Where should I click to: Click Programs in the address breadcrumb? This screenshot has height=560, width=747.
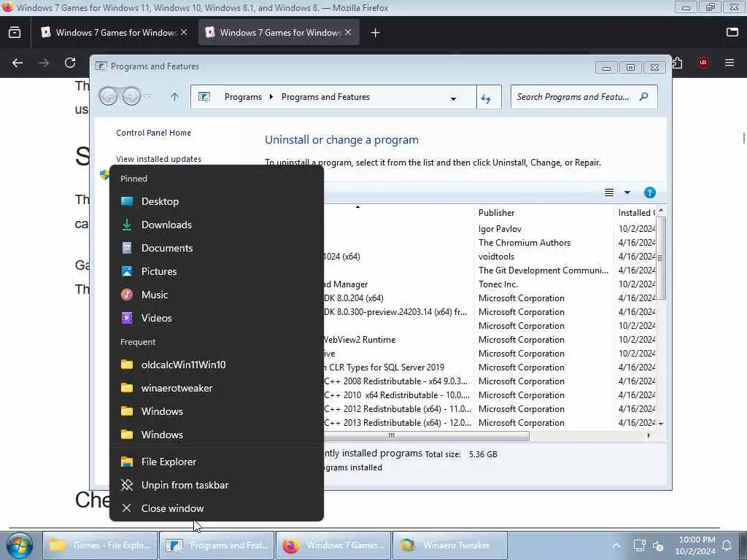pos(243,97)
